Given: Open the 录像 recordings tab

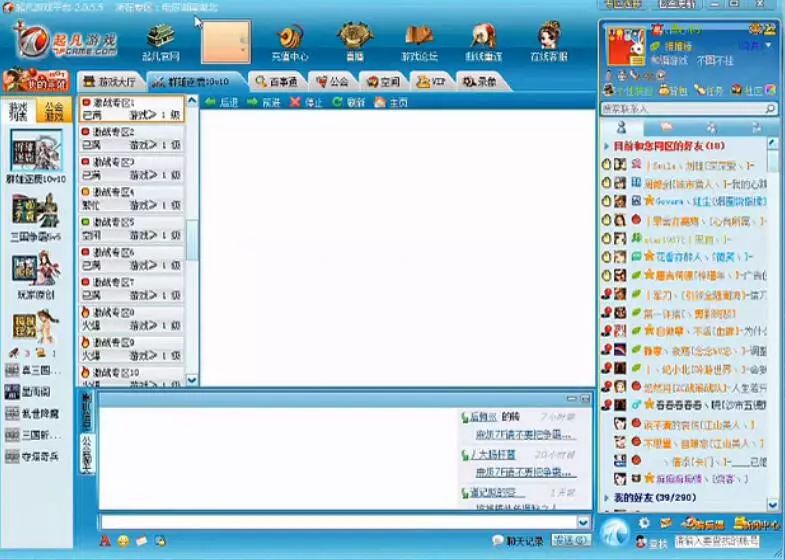Looking at the screenshot, I should [480, 82].
